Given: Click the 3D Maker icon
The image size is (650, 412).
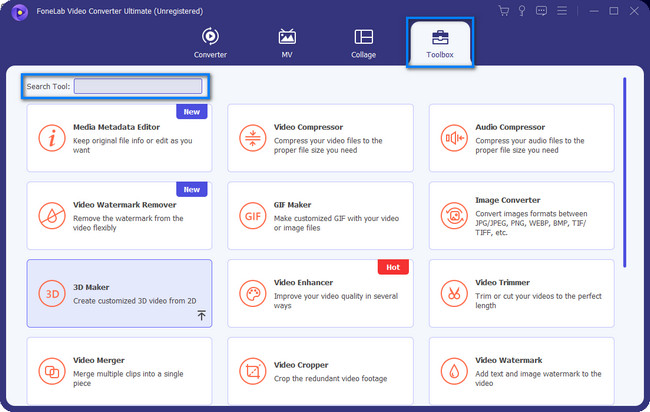Looking at the screenshot, I should (x=52, y=293).
